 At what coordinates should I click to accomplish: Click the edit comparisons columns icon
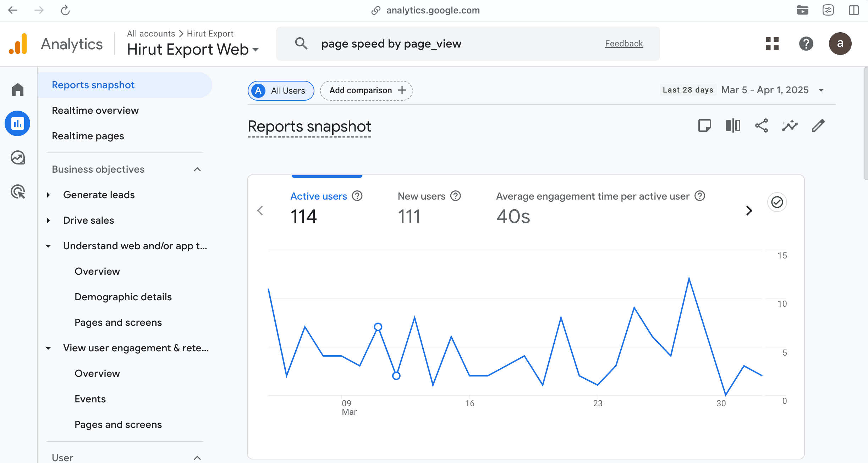pyautogui.click(x=733, y=126)
